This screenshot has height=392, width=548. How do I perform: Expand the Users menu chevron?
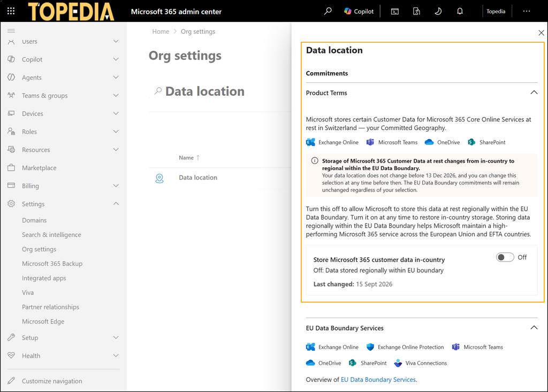pyautogui.click(x=116, y=41)
